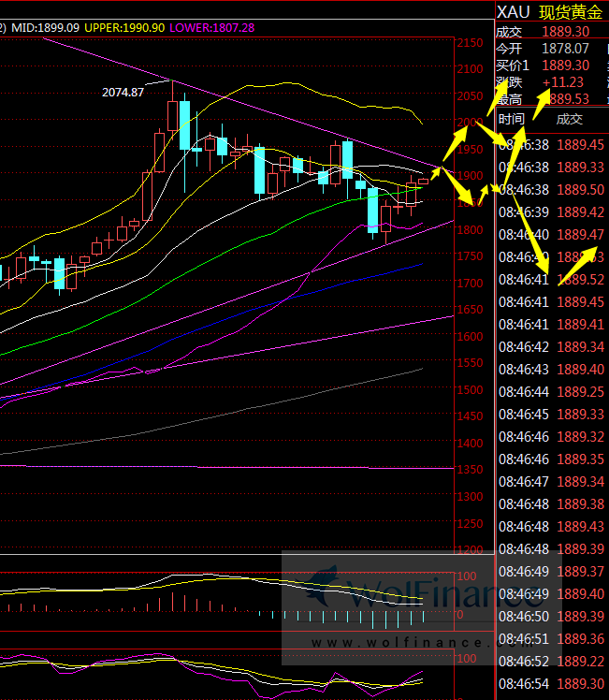The height and width of the screenshot is (700, 609).
Task: Click the 1300 price axis label
Action: tap(470, 496)
